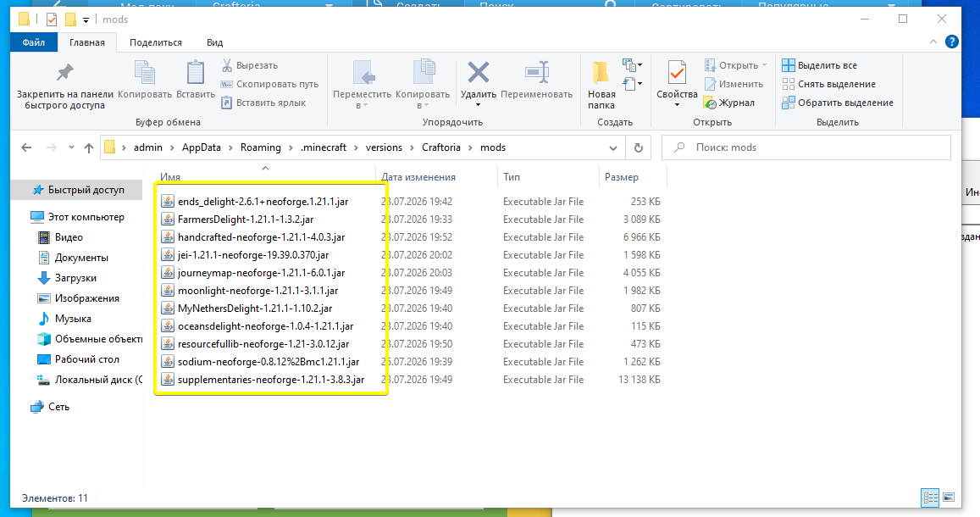Click Выделить все
This screenshot has width=980, height=517.
point(819,65)
